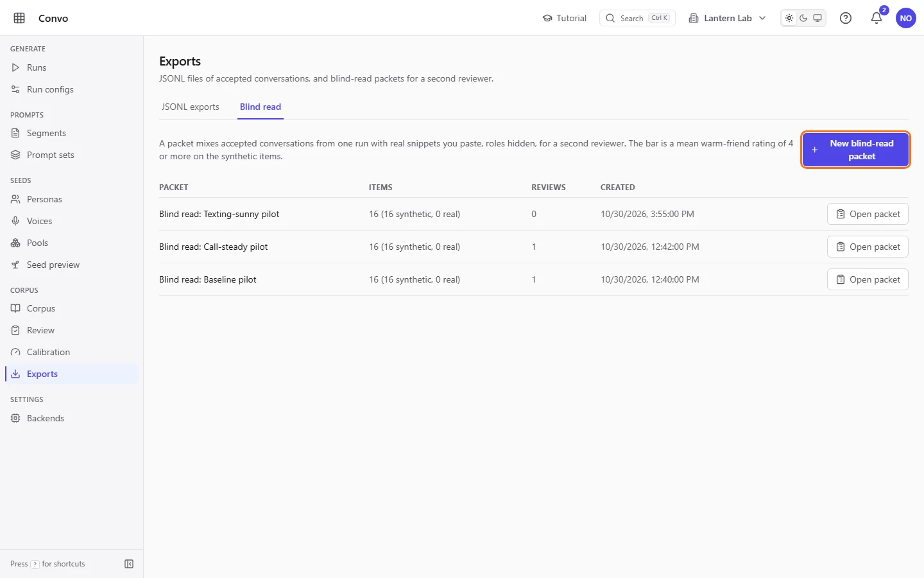Open packet for Texting-sunny pilot
This screenshot has width=924, height=578.
point(868,214)
